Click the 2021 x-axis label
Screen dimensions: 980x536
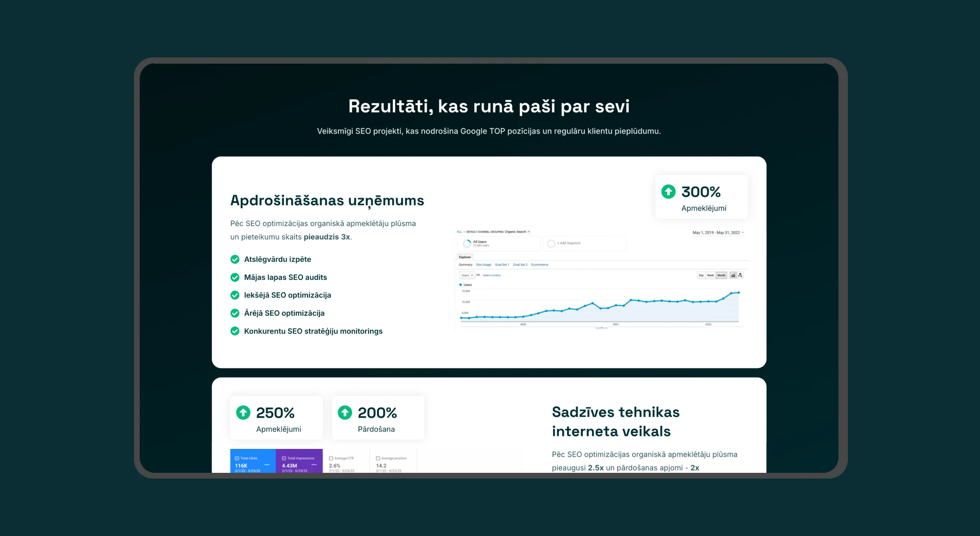point(616,324)
